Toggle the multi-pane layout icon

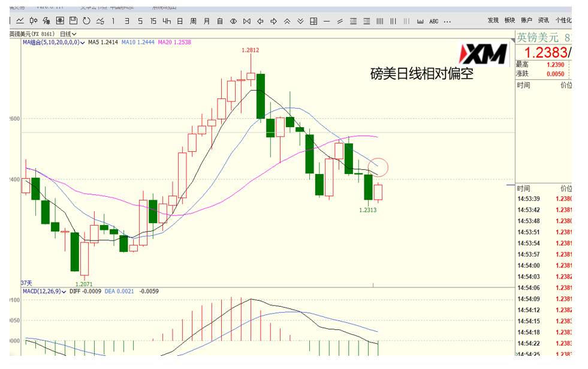click(x=313, y=22)
